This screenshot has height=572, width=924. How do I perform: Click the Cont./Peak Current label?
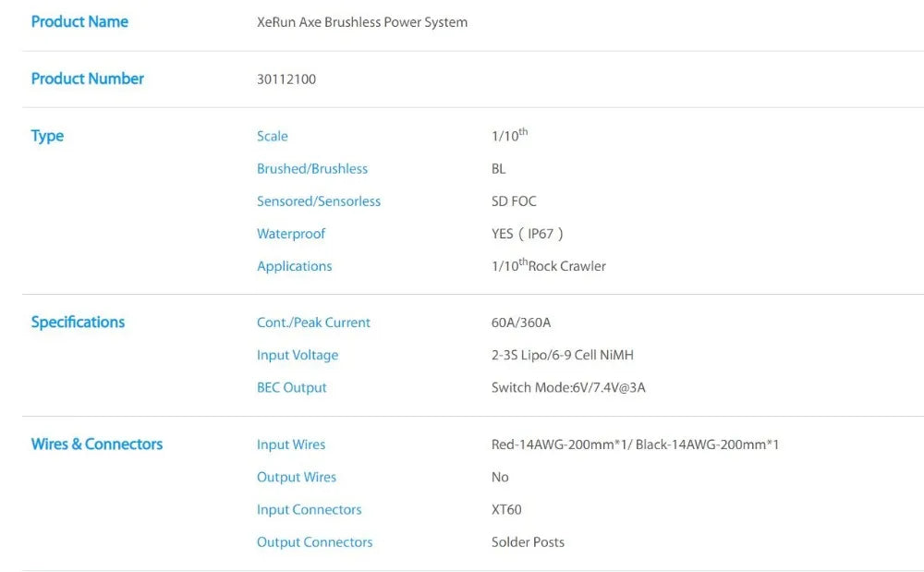[313, 323]
